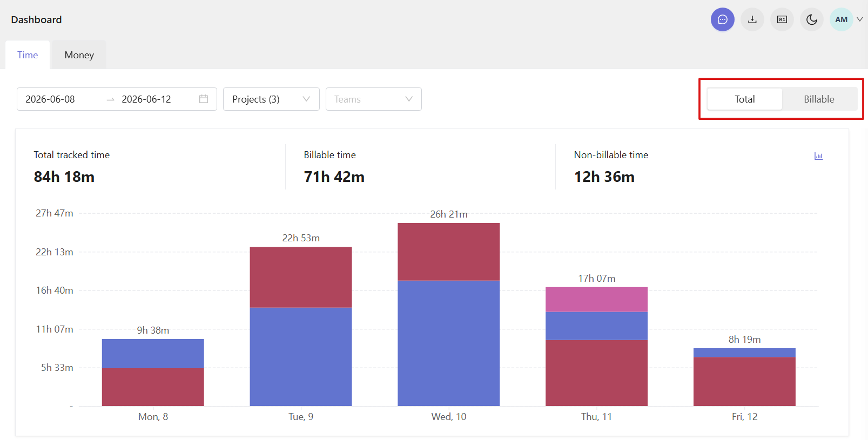Click the AM user avatar
This screenshot has width=868, height=440.
841,19
